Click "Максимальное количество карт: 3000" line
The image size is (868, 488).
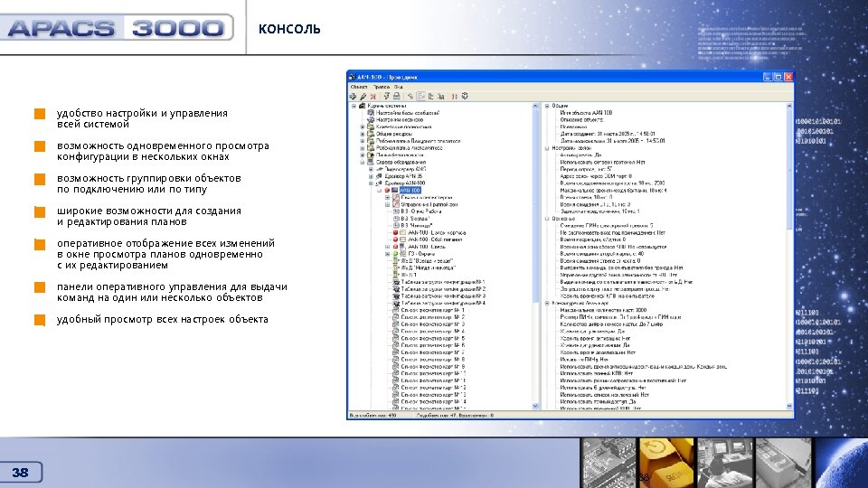(603, 310)
